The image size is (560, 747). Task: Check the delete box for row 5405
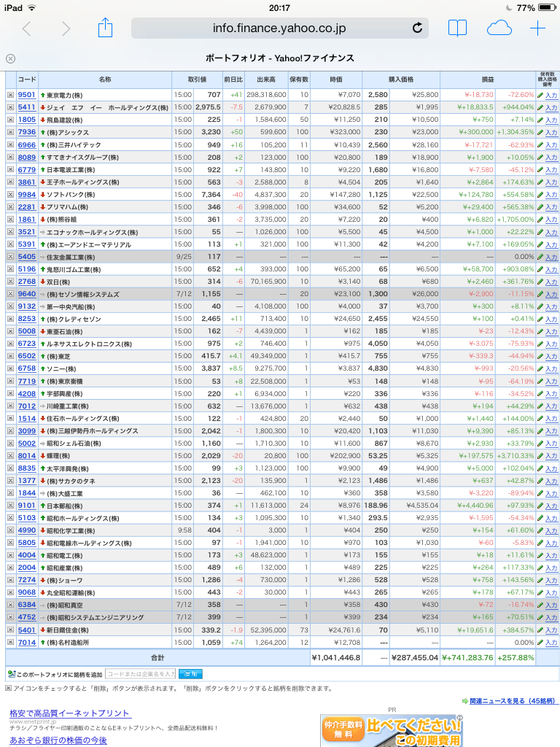pyautogui.click(x=10, y=257)
